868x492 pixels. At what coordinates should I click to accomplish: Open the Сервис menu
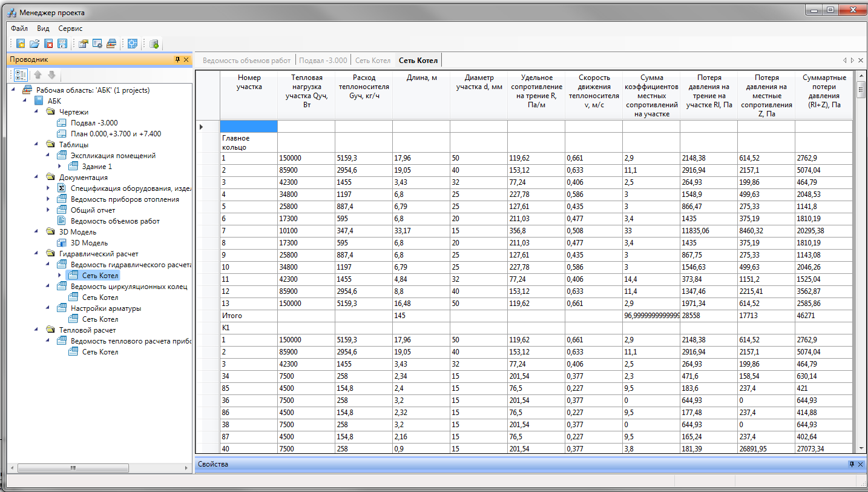[70, 28]
